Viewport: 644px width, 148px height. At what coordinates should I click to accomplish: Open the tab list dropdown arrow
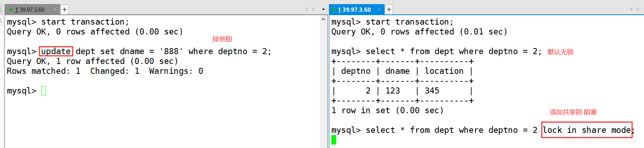[x=323, y=9]
